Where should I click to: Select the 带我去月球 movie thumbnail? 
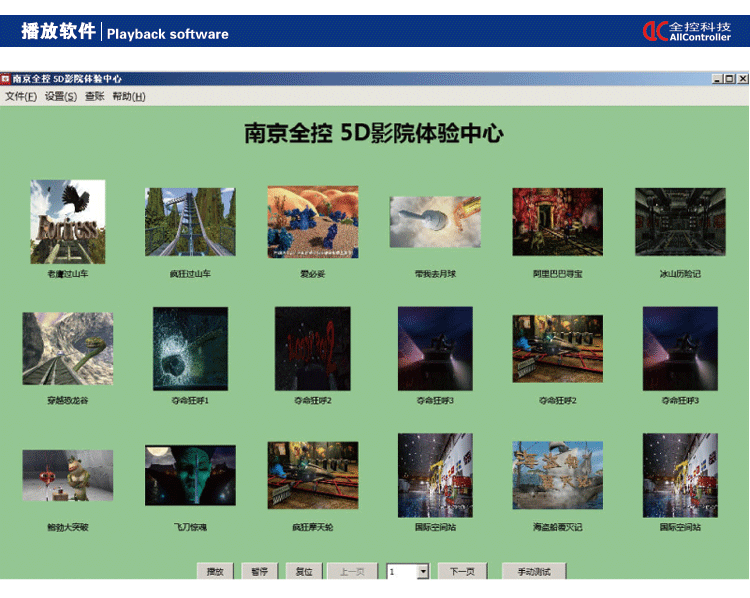click(x=435, y=222)
